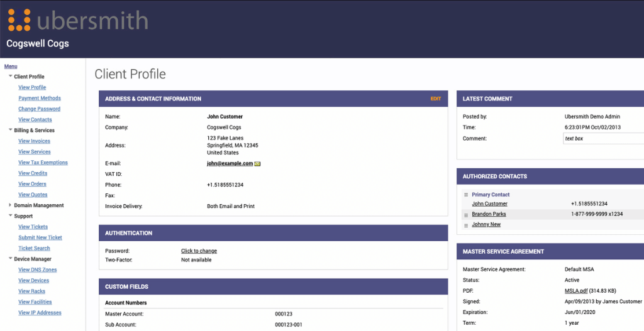Image resolution: width=644 pixels, height=331 pixels.
Task: Open the john@example.com email link
Action: (230, 163)
